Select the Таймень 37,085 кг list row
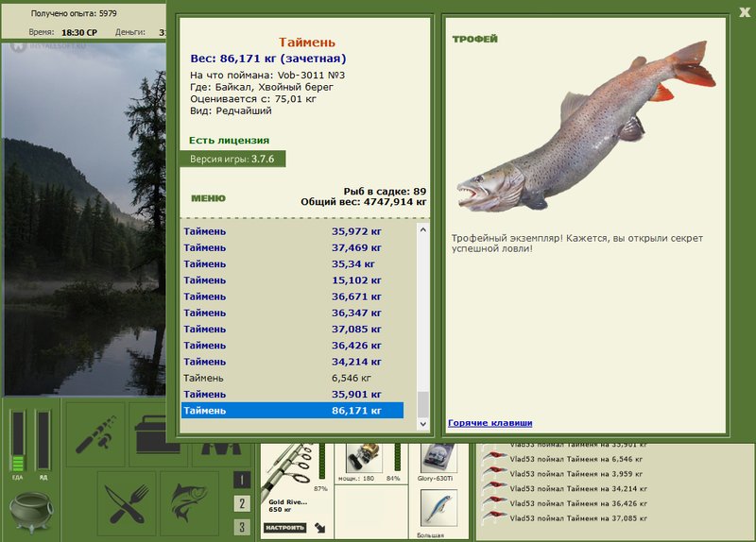756x542 pixels. pos(292,330)
